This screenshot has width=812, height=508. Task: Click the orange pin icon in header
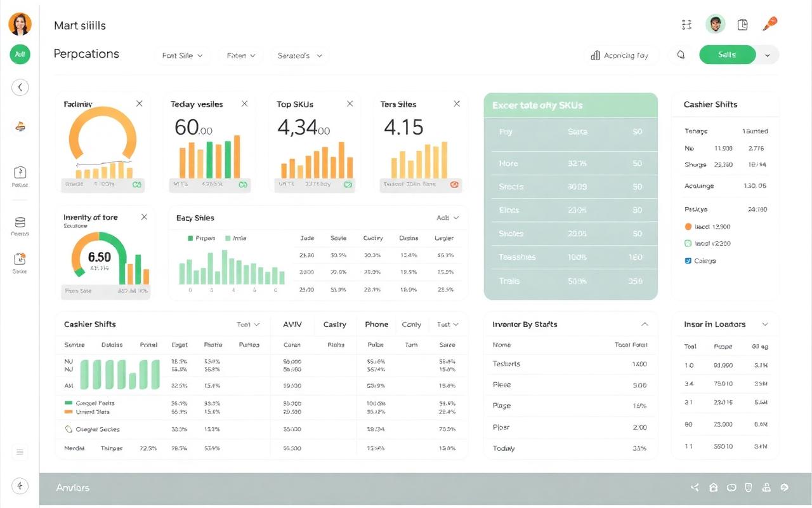[x=769, y=23]
